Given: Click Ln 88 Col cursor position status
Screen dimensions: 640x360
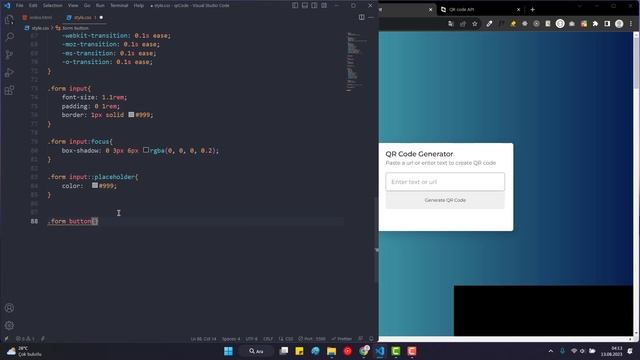Looking at the screenshot, I should pyautogui.click(x=203, y=339).
